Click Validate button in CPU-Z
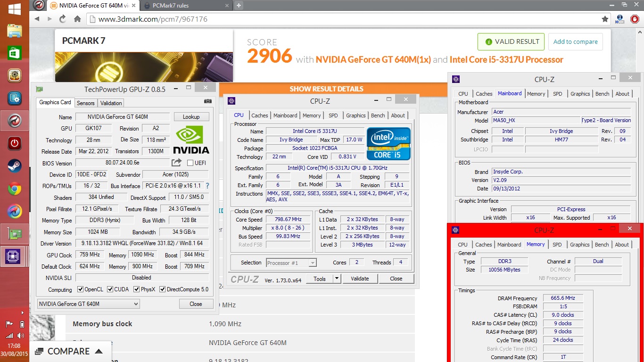This screenshot has width=644, height=362. point(360,279)
